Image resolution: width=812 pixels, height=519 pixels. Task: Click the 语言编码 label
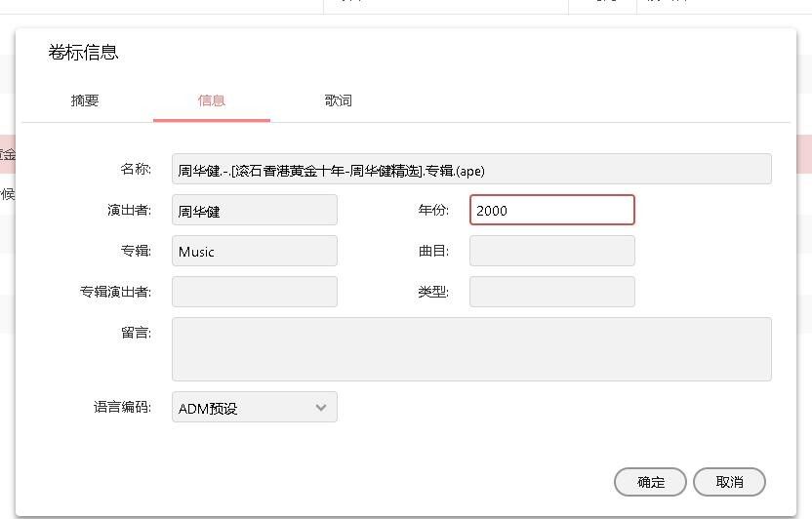122,407
